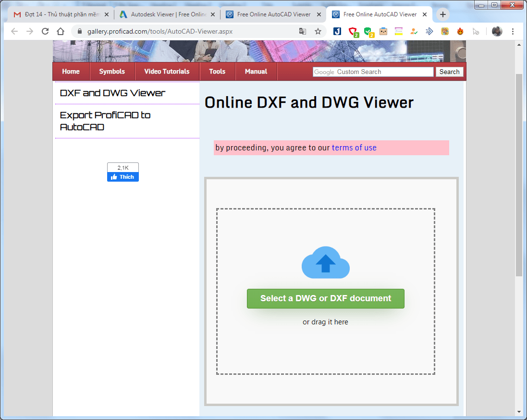Click the blue cloud upload icon

coord(325,262)
